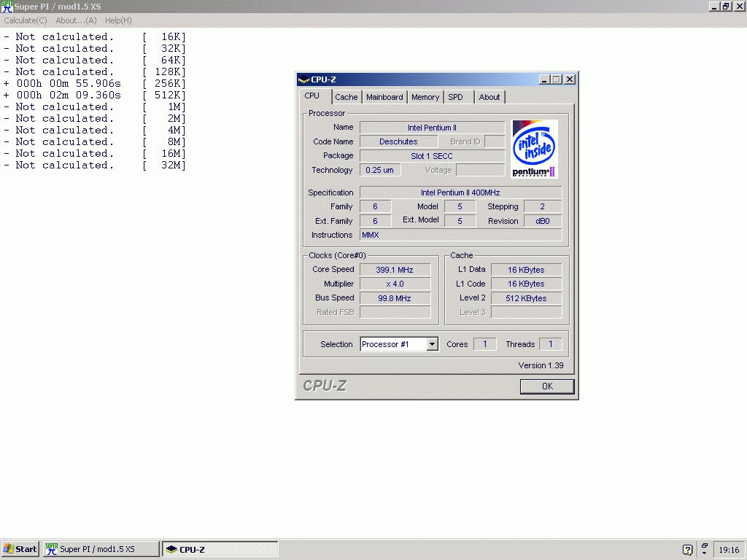
Task: Click the 256K result row in Super PI
Action: click(94, 83)
